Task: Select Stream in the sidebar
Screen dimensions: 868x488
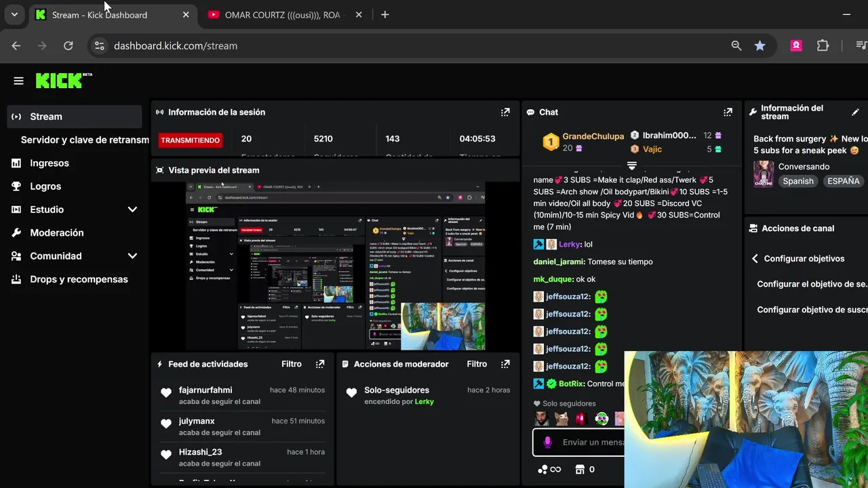Action: (75, 117)
